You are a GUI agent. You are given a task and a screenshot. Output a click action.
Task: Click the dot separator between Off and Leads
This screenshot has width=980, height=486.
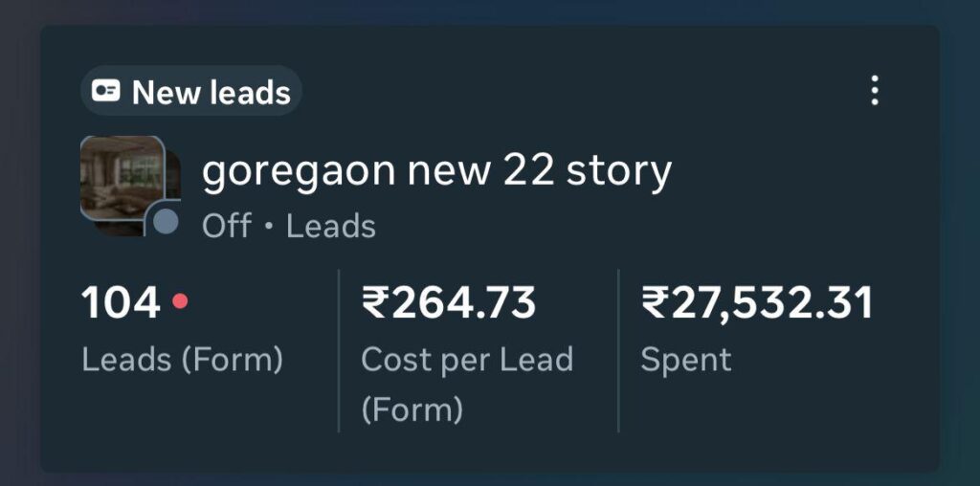tap(269, 228)
